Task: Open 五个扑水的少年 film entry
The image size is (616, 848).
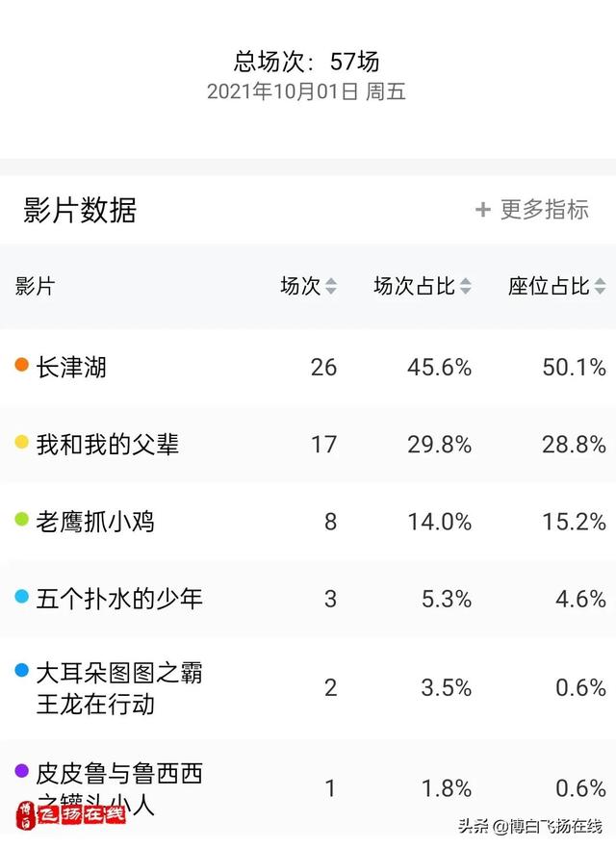Action: pos(119,600)
